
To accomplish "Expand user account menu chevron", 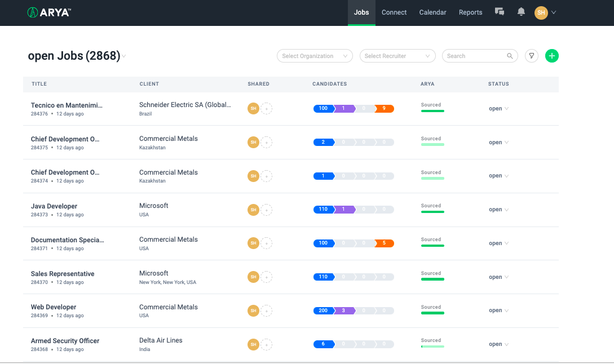I will (x=554, y=12).
